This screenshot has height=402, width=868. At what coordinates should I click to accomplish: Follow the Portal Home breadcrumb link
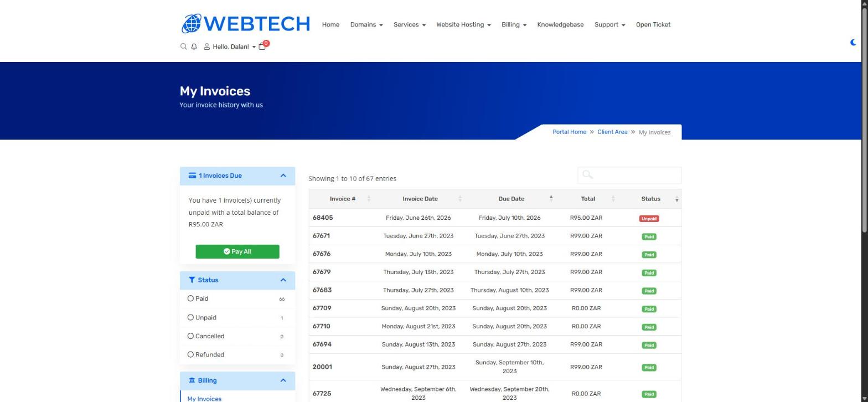(x=569, y=132)
